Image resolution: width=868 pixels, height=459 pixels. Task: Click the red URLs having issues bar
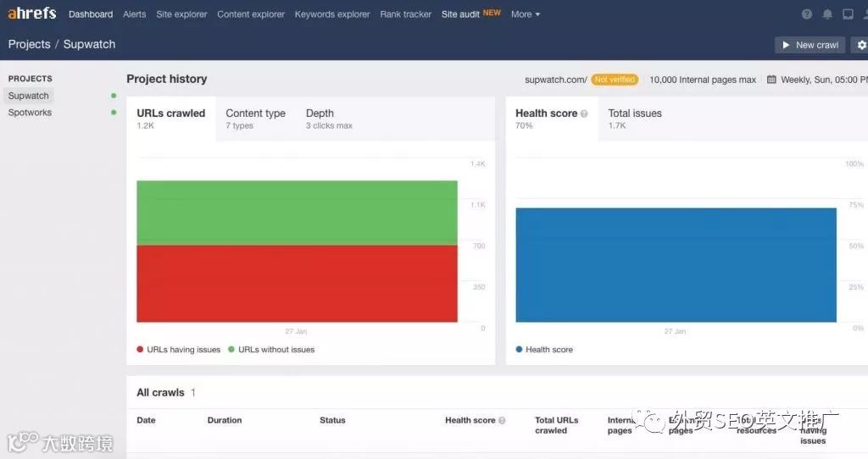coord(298,284)
